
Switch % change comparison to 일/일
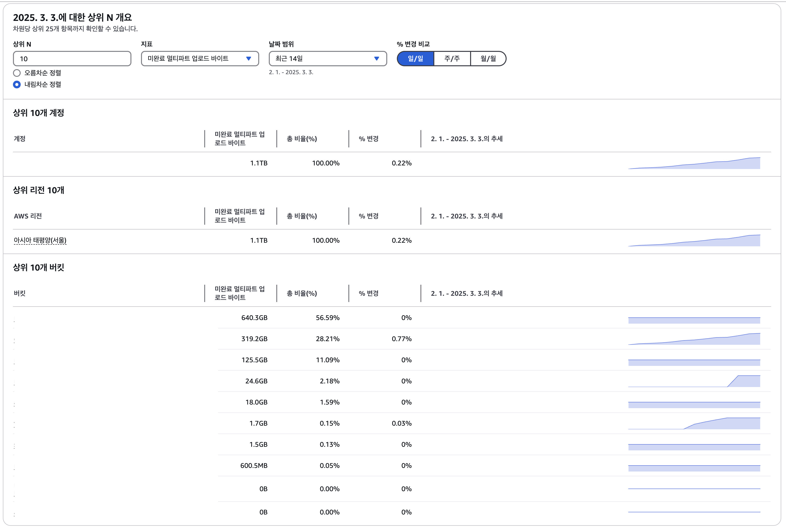click(x=415, y=59)
